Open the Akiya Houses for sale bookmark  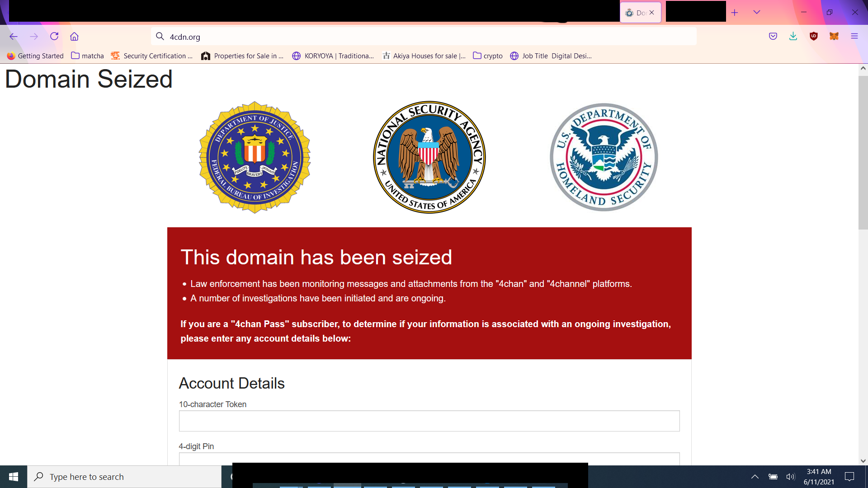click(424, 56)
